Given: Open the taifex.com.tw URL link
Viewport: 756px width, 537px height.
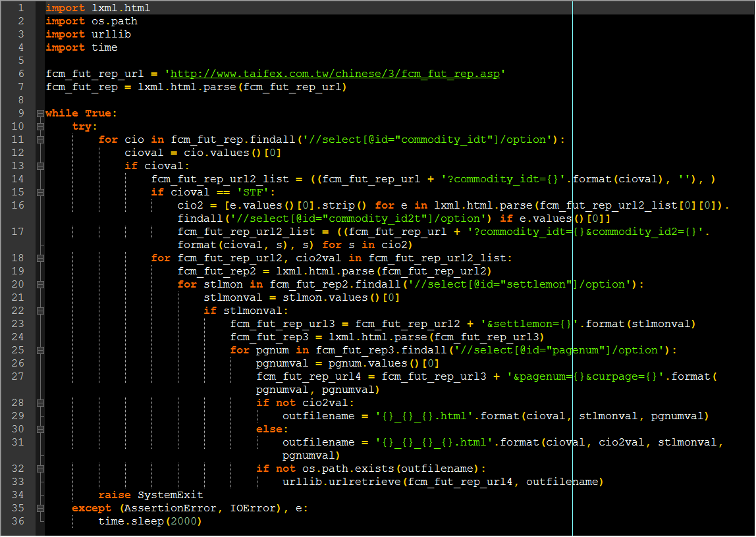Looking at the screenshot, I should click(x=335, y=74).
